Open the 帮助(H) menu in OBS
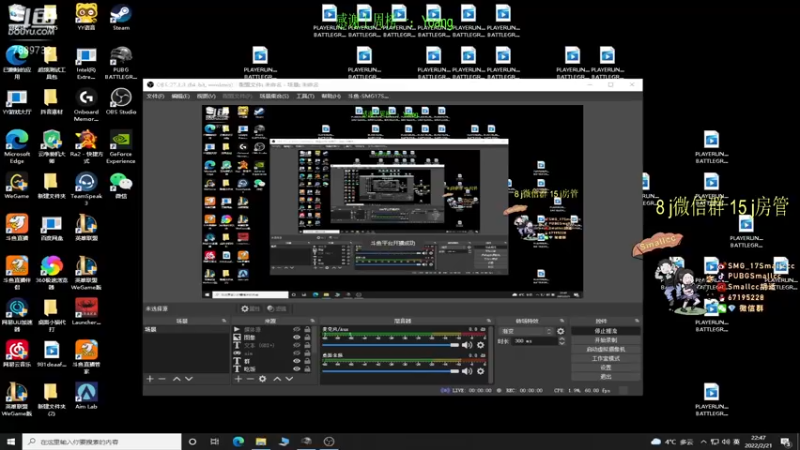800x450 pixels. point(331,96)
